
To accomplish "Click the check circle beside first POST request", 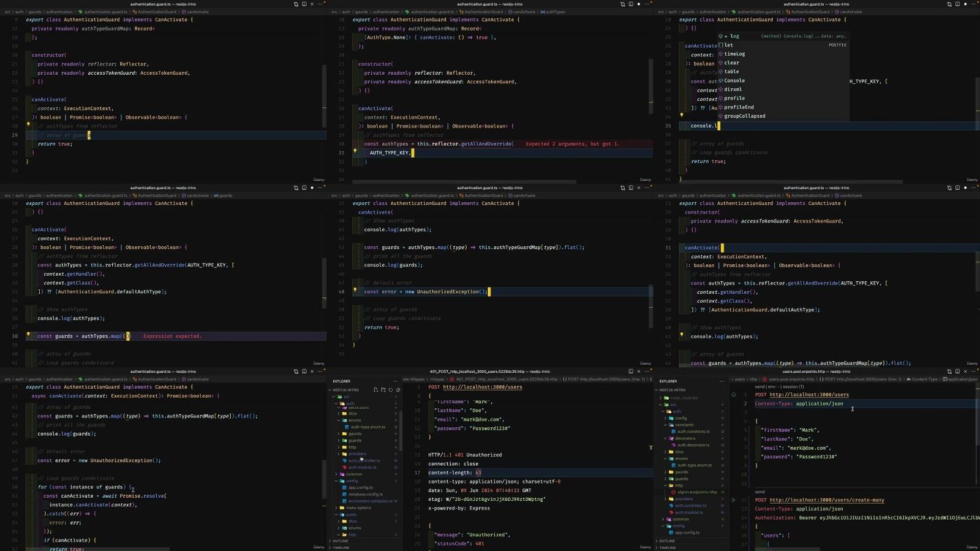I will tap(734, 395).
